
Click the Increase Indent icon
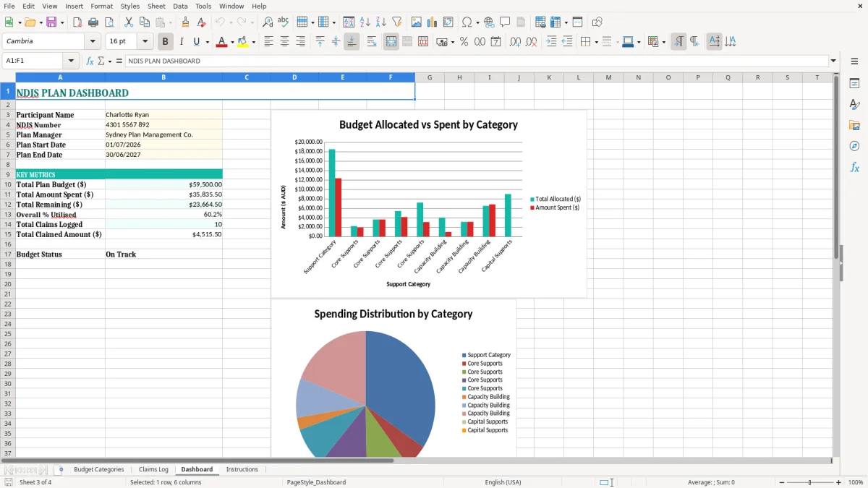(551, 42)
